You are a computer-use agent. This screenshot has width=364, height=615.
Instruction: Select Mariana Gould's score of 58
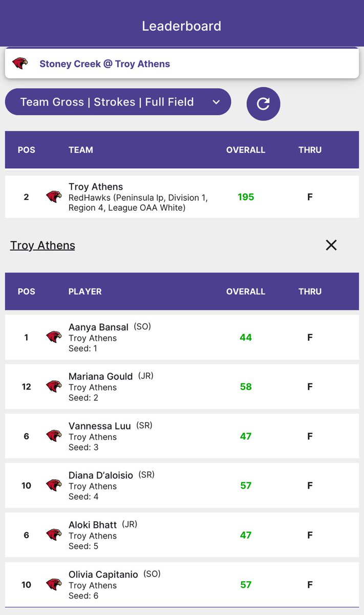click(246, 386)
